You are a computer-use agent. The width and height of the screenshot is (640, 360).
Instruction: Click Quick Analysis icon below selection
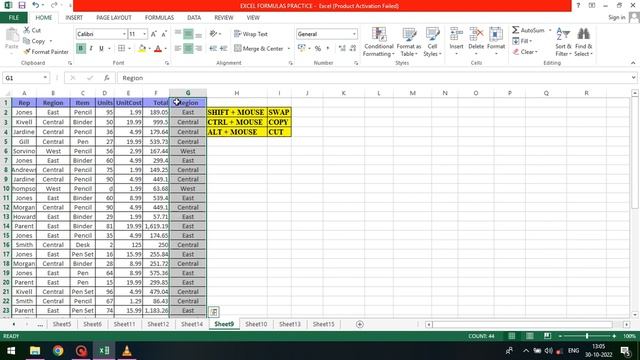(214, 312)
